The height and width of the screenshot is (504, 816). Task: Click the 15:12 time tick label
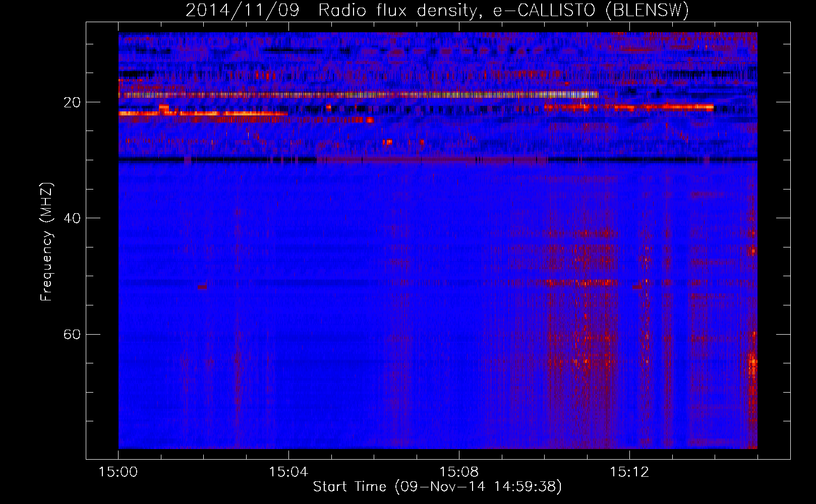[629, 472]
